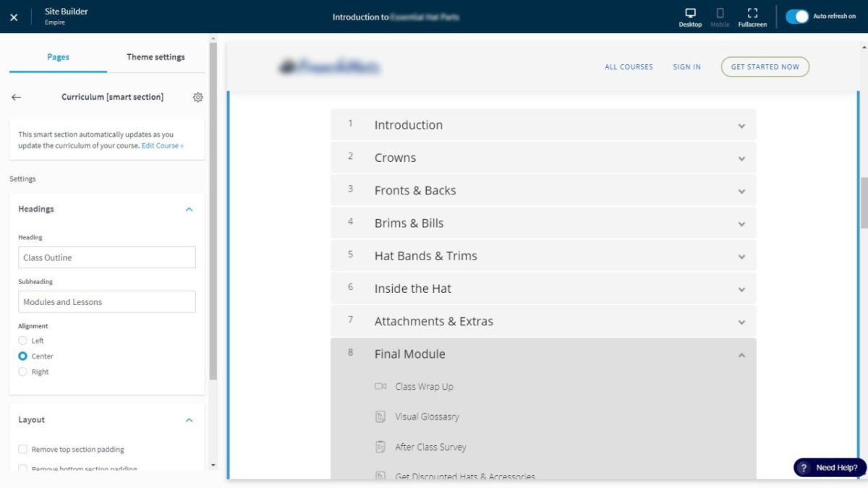Click the video icon beside Class Wrap Up
Viewport: 868px width, 488px height.
[380, 387]
